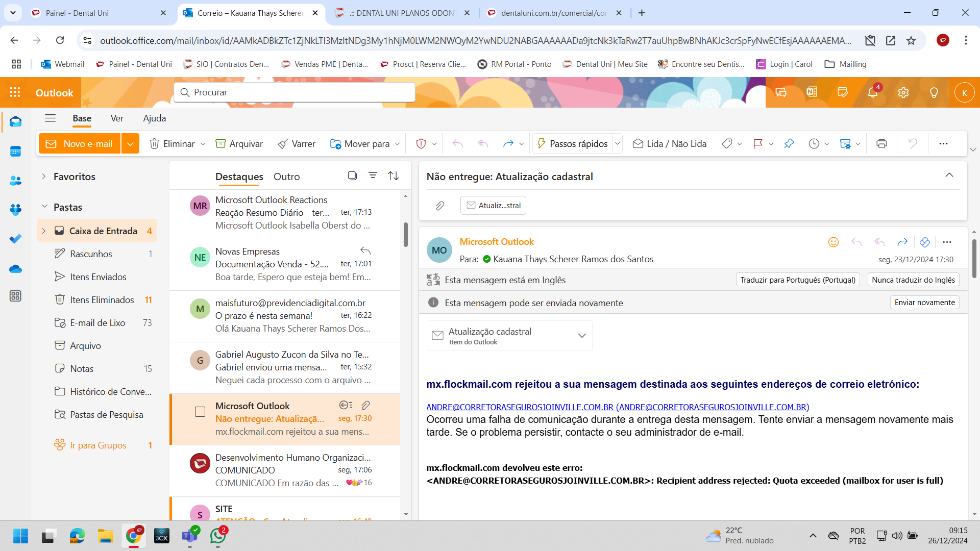Image resolution: width=980 pixels, height=551 pixels.
Task: Open the Atualiz...stral attachment chip
Action: [493, 206]
